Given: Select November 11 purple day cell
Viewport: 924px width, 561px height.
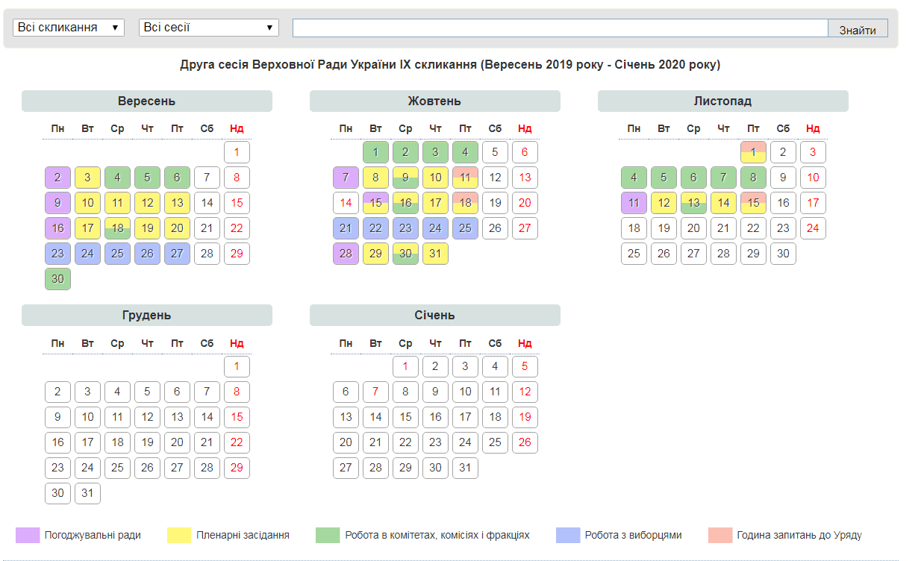Looking at the screenshot, I should 634,203.
